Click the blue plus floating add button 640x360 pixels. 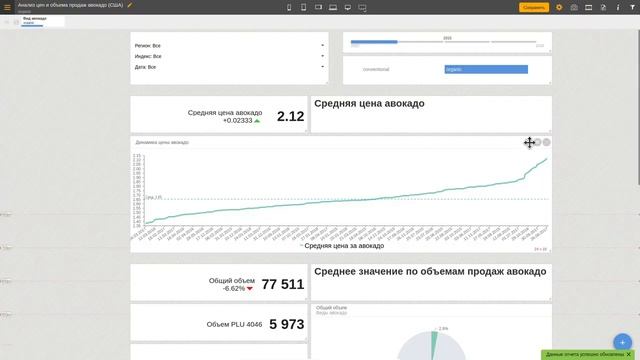(622, 342)
